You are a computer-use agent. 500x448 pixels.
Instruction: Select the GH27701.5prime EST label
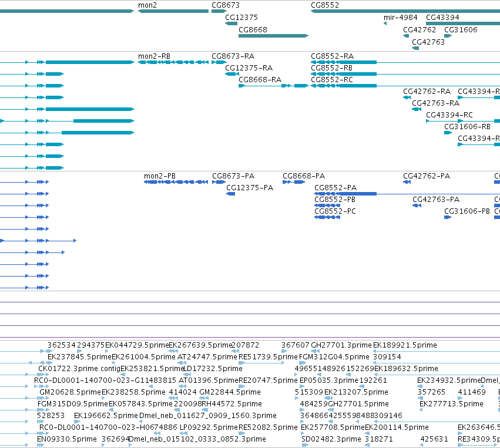tap(358, 404)
